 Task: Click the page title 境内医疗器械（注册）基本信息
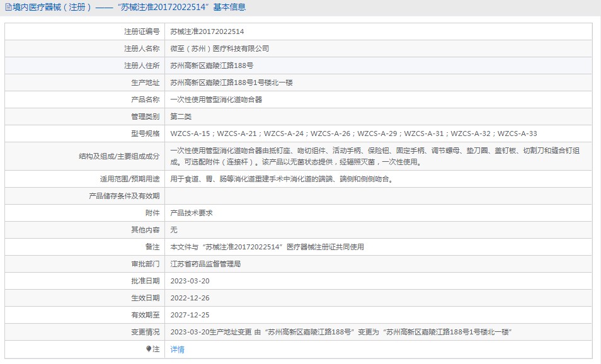coord(129,8)
